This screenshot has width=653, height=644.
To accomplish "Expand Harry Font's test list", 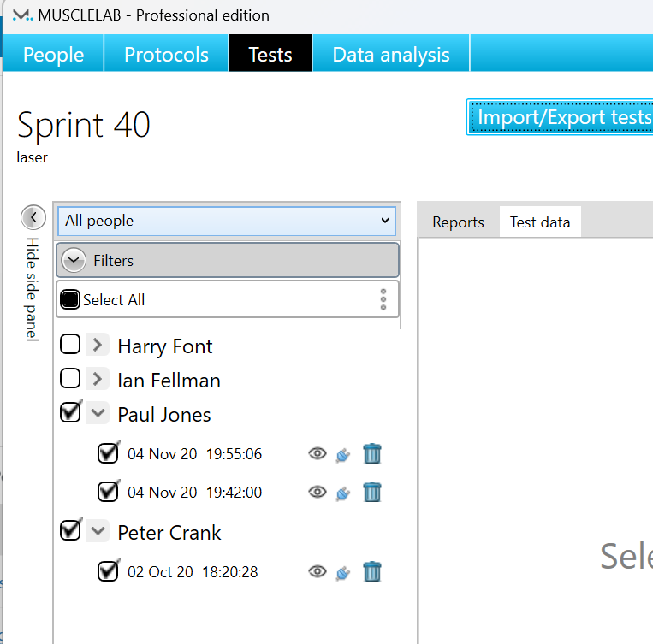I will click(x=98, y=345).
